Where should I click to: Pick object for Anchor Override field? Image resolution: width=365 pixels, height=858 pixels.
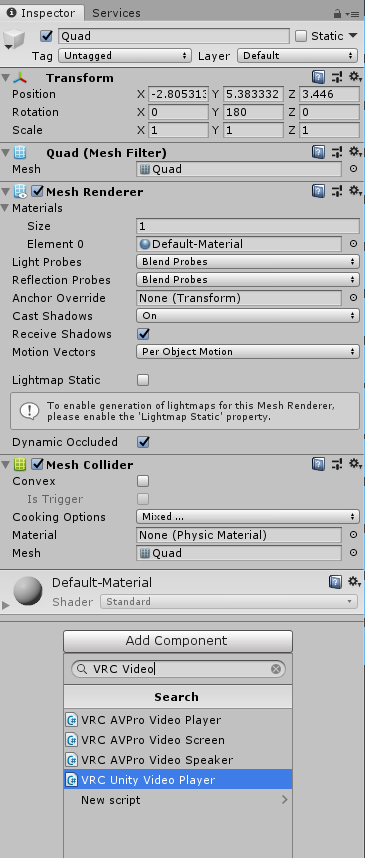[353, 298]
